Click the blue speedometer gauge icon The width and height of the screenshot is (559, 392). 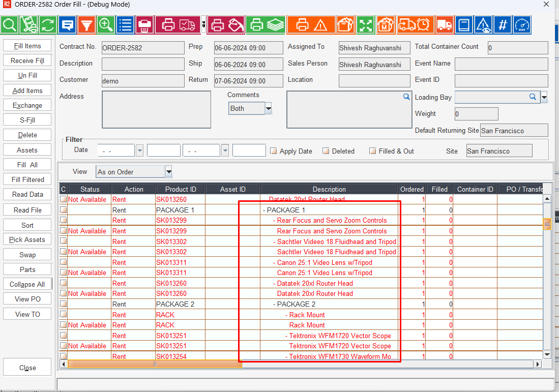point(522,24)
